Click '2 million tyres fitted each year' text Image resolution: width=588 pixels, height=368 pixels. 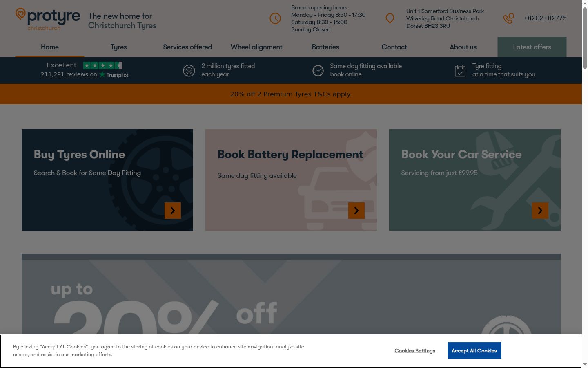coord(228,70)
